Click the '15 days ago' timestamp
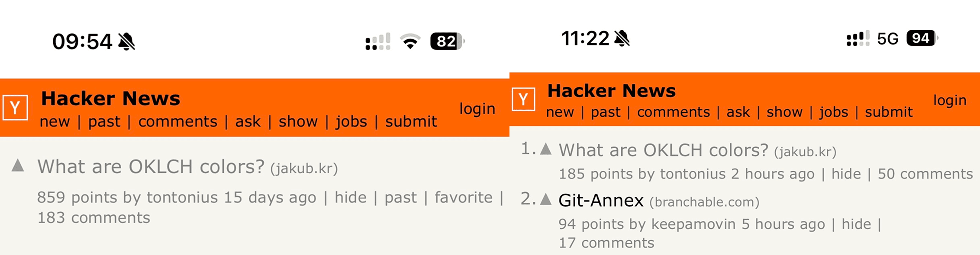The height and width of the screenshot is (255, 980). [270, 198]
